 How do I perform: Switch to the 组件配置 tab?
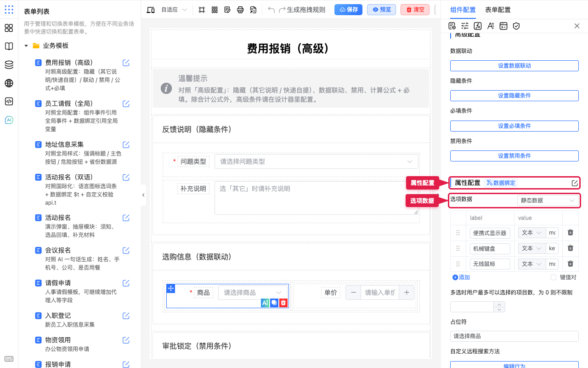(463, 10)
